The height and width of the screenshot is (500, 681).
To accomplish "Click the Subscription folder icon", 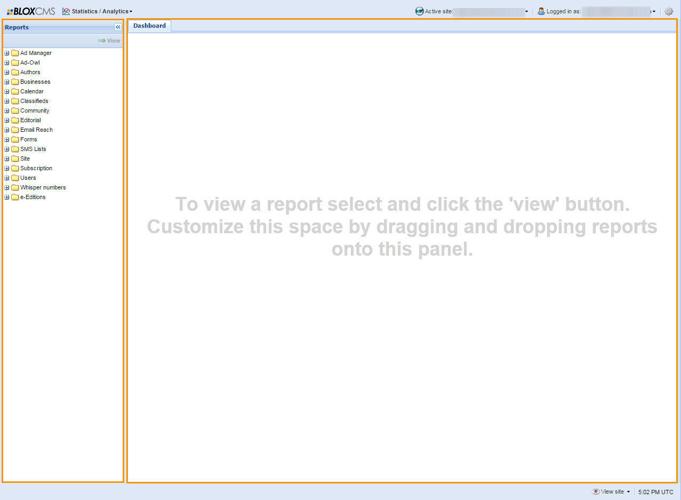I will click(x=15, y=168).
